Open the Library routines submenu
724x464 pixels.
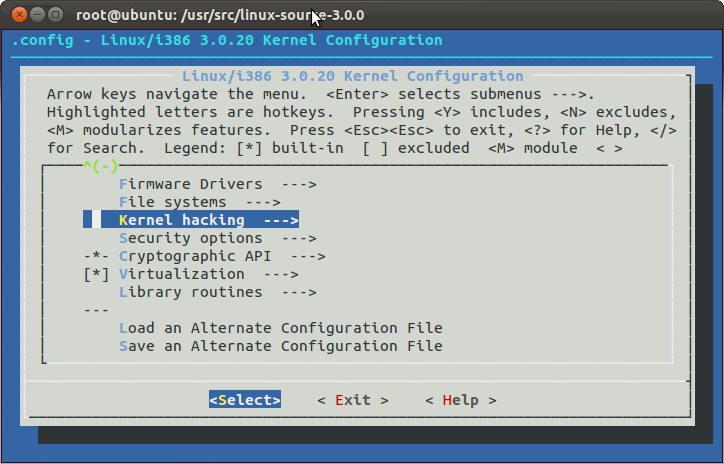coord(217,292)
